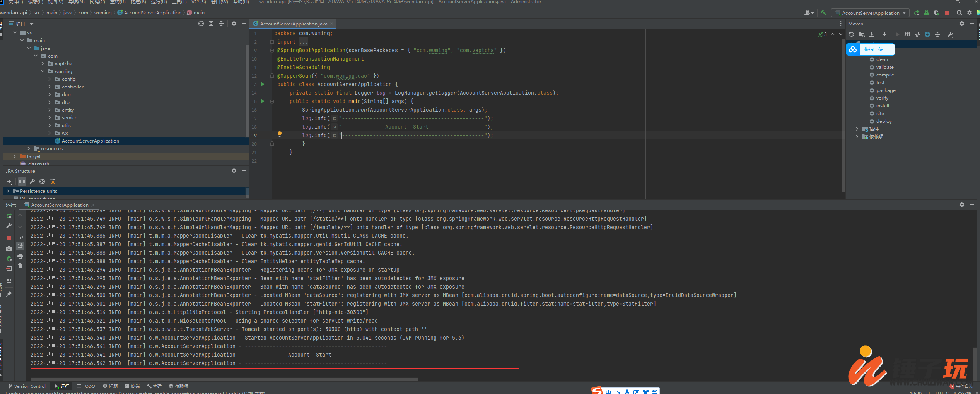The image size is (980, 394).
Task: Rerun application in Run panel sidebar
Action: click(x=9, y=216)
